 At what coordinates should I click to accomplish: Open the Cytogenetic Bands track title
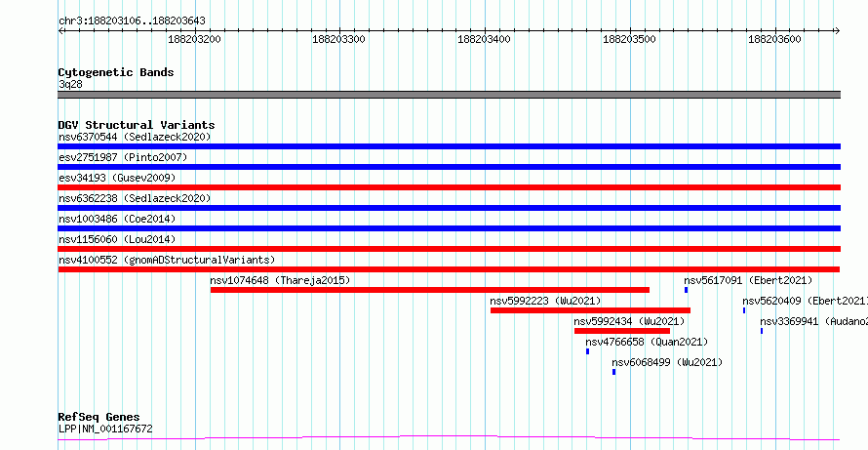click(116, 72)
